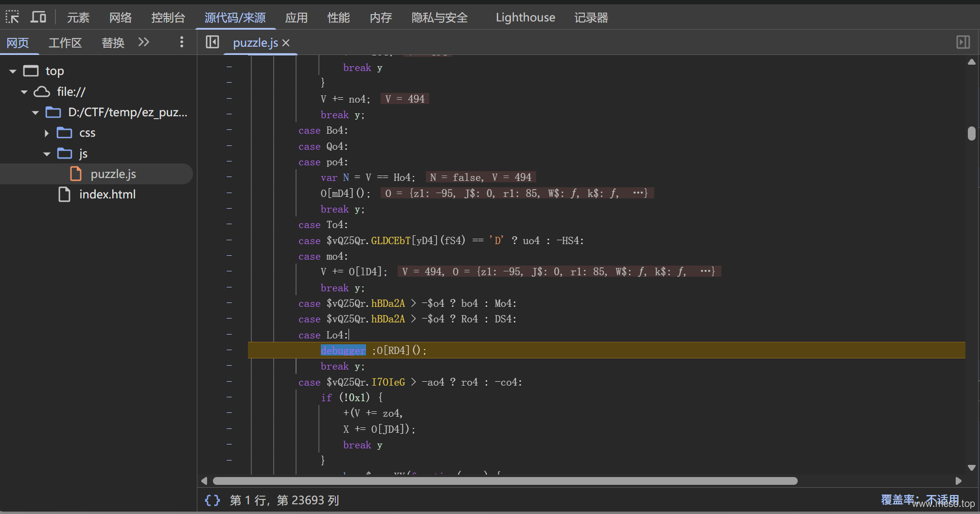Expand the css folder
Screen dimensions: 980x514
pyautogui.click(x=47, y=133)
